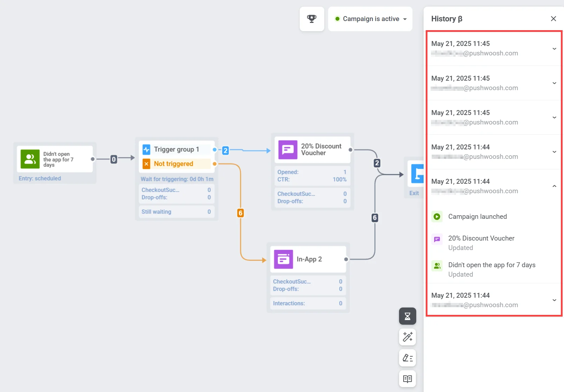Select the Campaign launched history item

[477, 217]
